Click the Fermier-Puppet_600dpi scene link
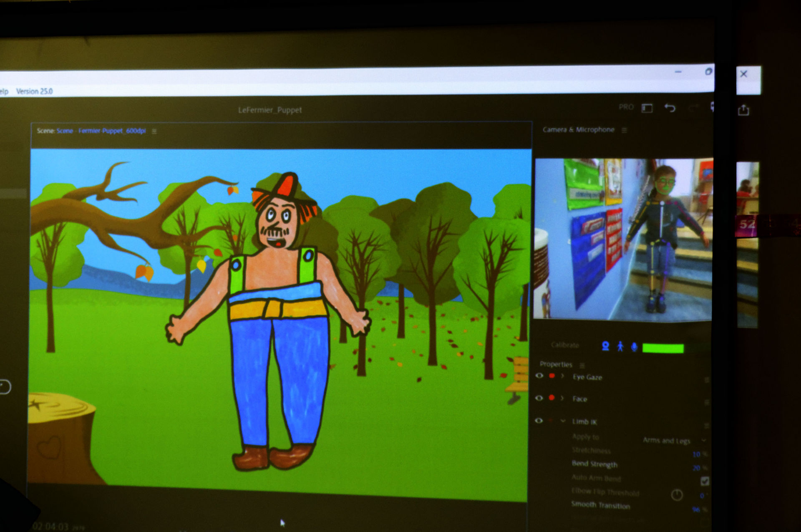 [x=112, y=131]
